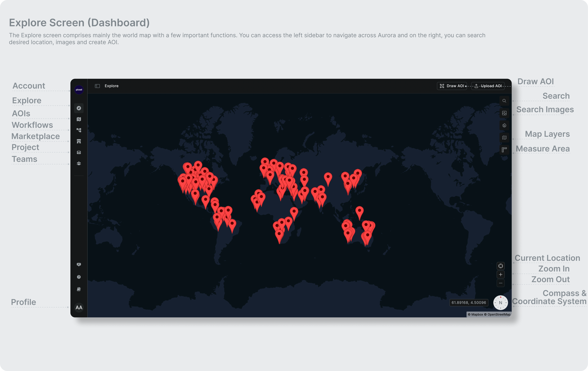Open AOIs map icon in sidebar
The width and height of the screenshot is (588, 371).
pos(79,119)
